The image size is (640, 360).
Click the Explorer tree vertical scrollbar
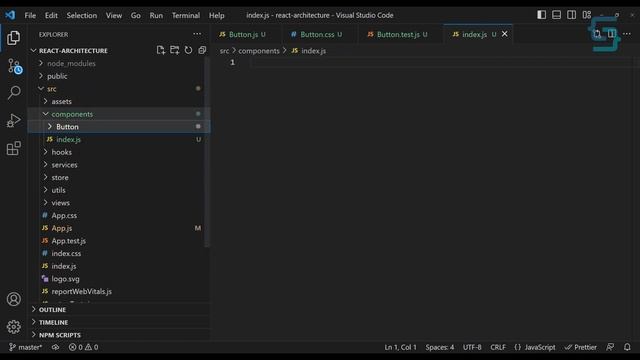click(x=207, y=152)
